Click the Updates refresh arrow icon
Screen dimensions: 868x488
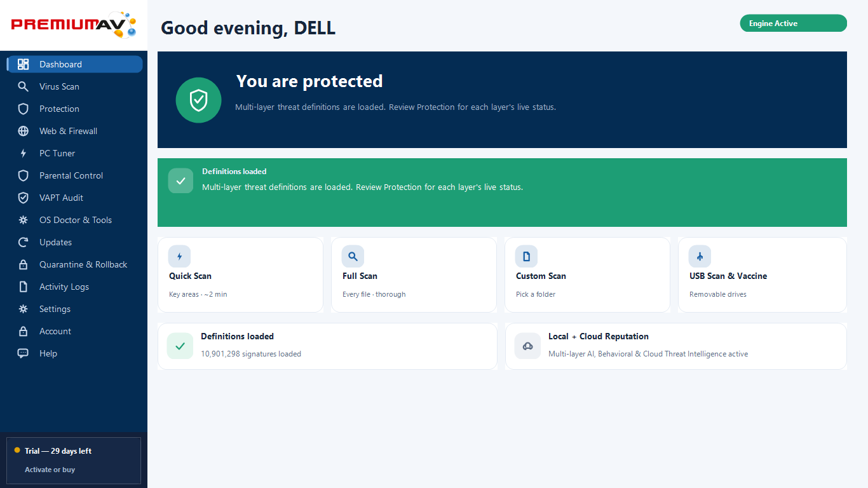(24, 242)
